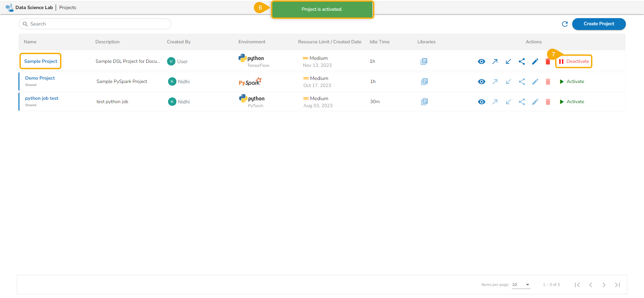644x298 pixels.
Task: Click the push arrow icon for Sample Project
Action: [x=495, y=61]
